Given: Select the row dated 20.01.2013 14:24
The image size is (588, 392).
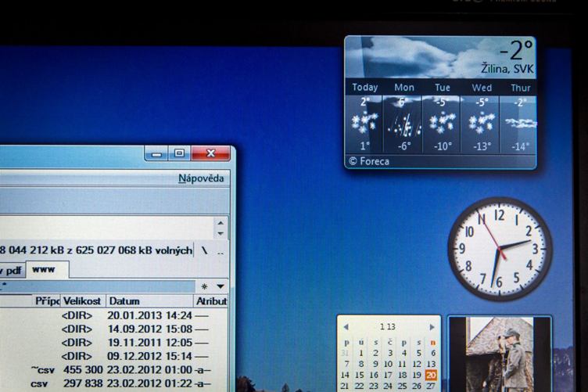Looking at the screenshot, I should 113,315.
